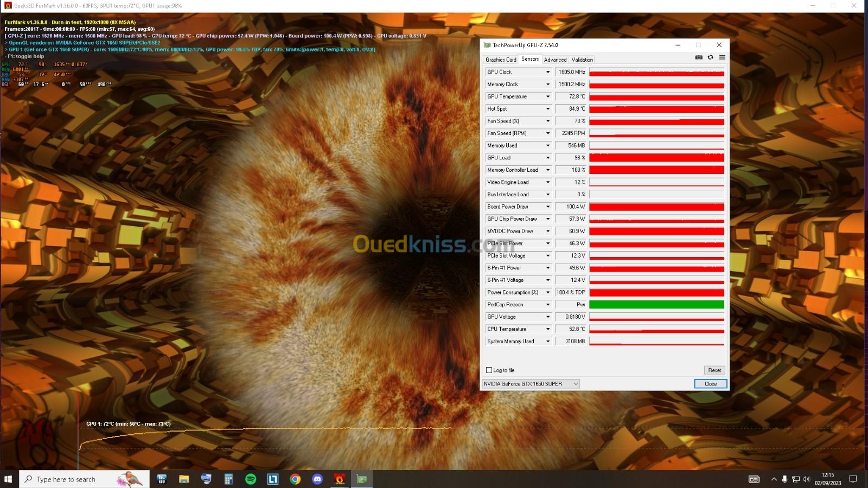Viewport: 868px width, 488px height.
Task: Open the PCIe Slot Voltage sensor dropdown
Action: [548, 255]
